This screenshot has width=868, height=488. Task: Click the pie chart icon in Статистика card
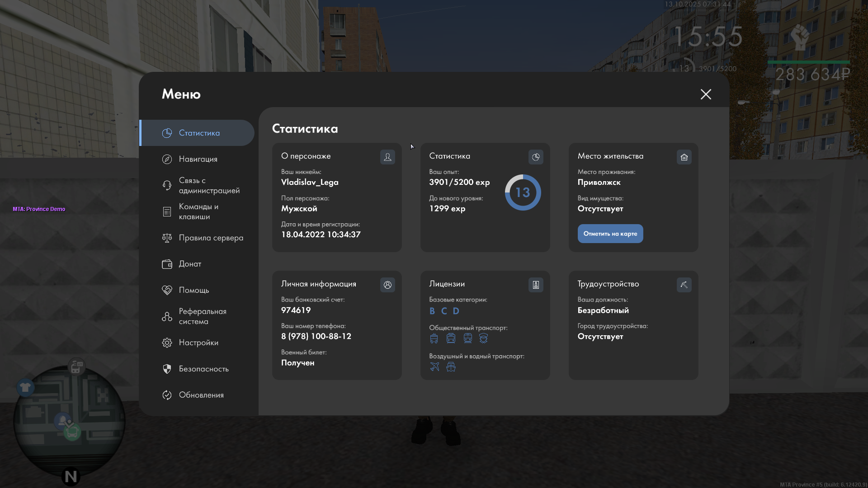536,157
